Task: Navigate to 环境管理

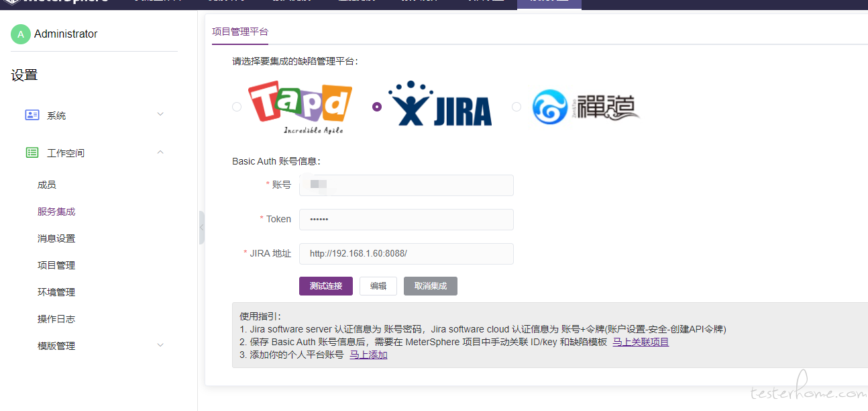Action: (x=56, y=292)
